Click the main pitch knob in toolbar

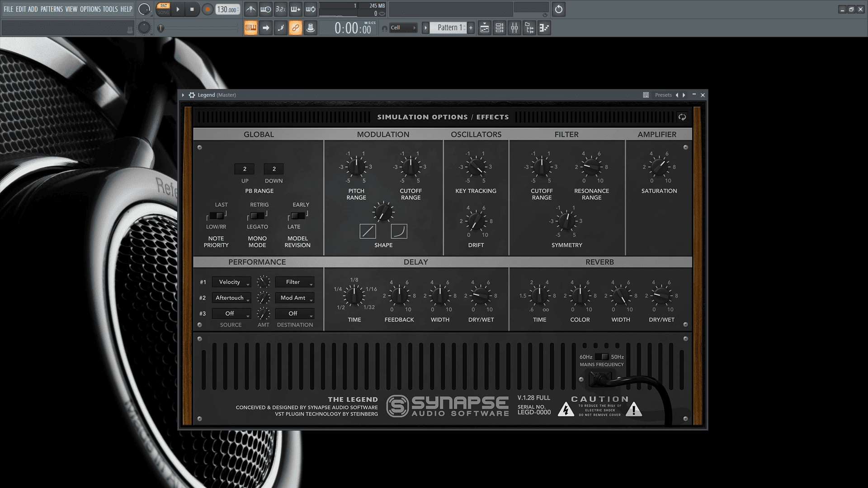coord(144,28)
